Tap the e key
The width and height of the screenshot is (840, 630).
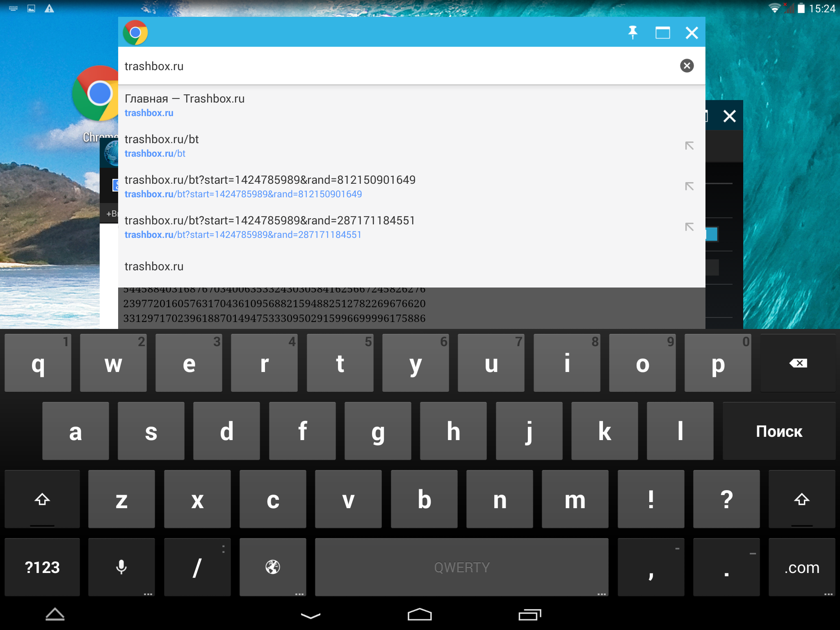tap(189, 363)
